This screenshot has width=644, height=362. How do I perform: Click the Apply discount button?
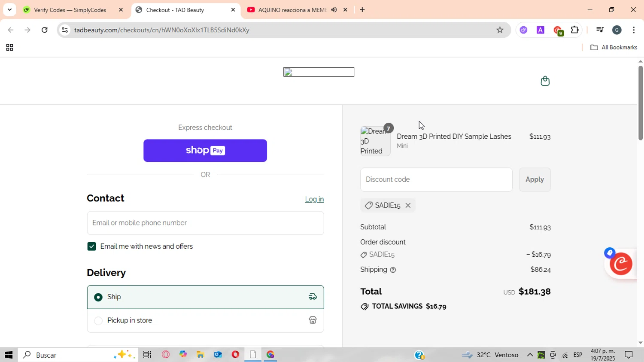click(535, 179)
